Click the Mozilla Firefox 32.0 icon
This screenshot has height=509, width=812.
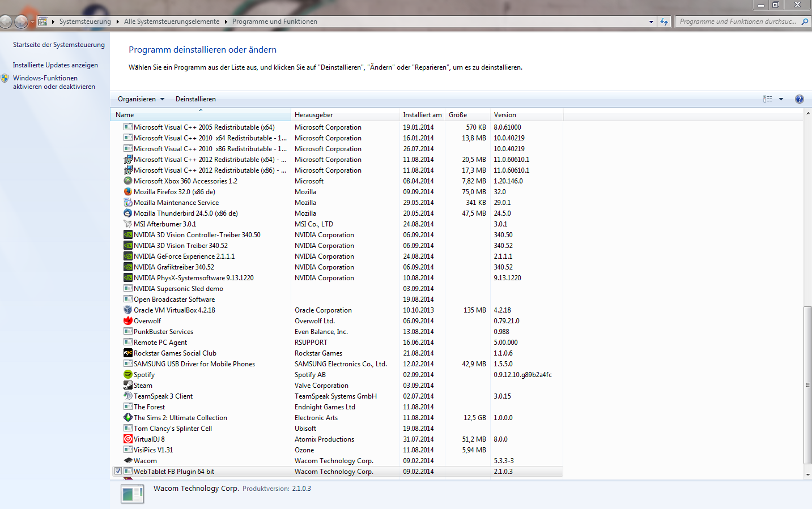pyautogui.click(x=128, y=191)
